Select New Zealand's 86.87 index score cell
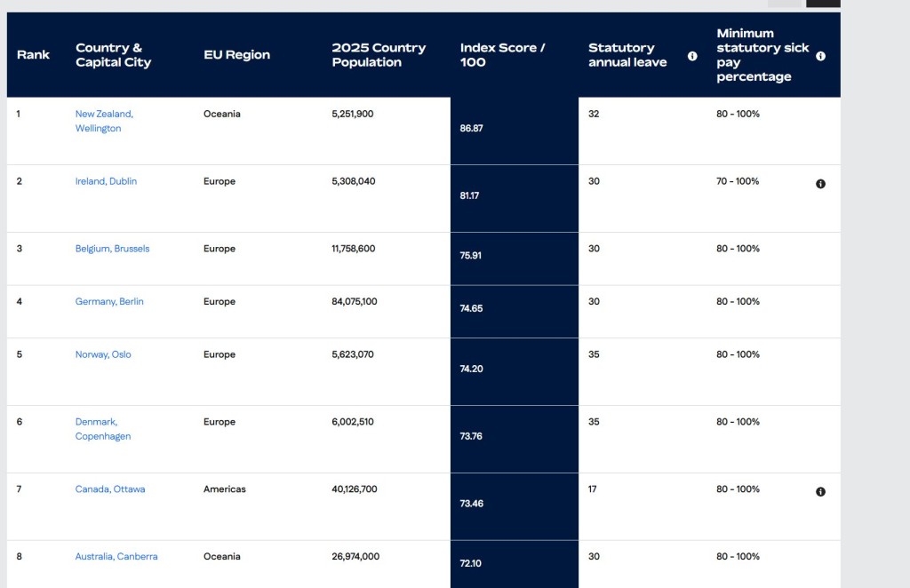The height and width of the screenshot is (588, 910). 515,131
